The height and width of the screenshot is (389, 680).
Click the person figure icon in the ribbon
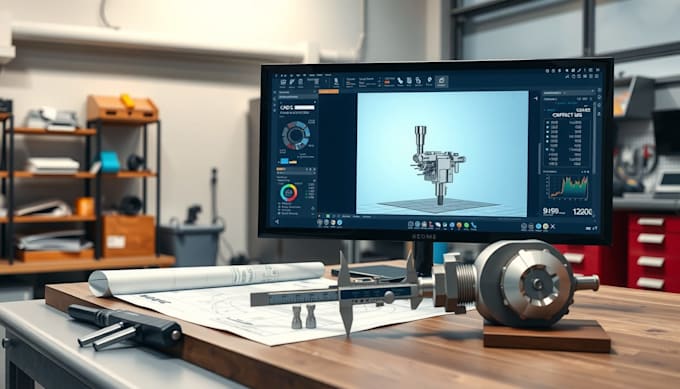click(x=336, y=81)
